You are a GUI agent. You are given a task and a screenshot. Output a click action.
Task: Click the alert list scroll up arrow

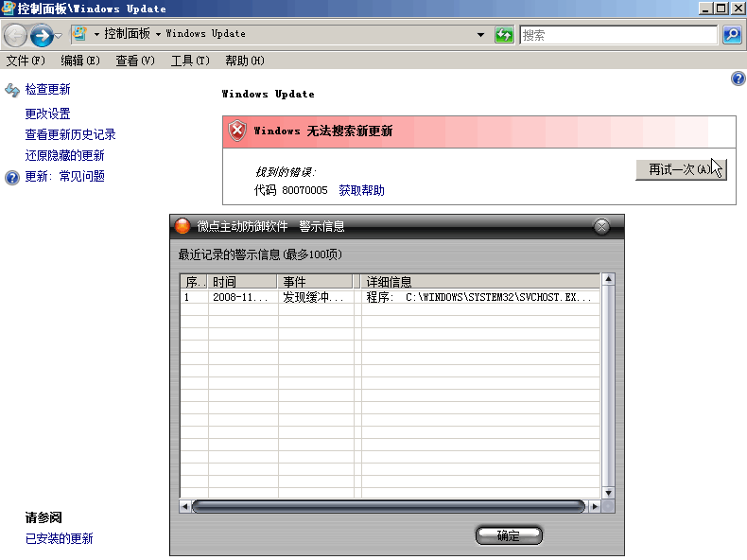[x=608, y=279]
